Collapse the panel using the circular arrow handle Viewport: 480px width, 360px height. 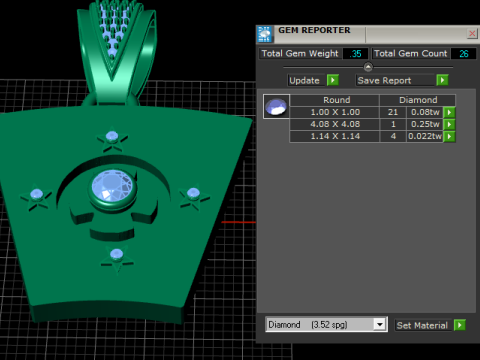coord(368,67)
